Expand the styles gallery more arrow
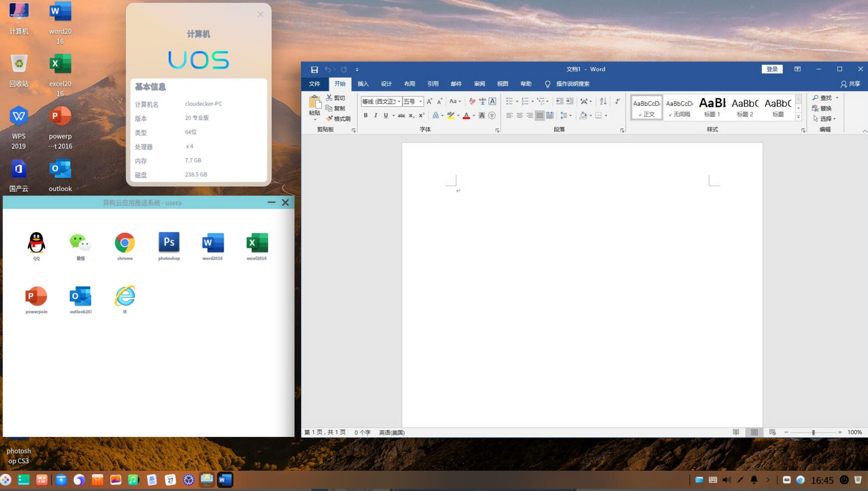 click(798, 117)
